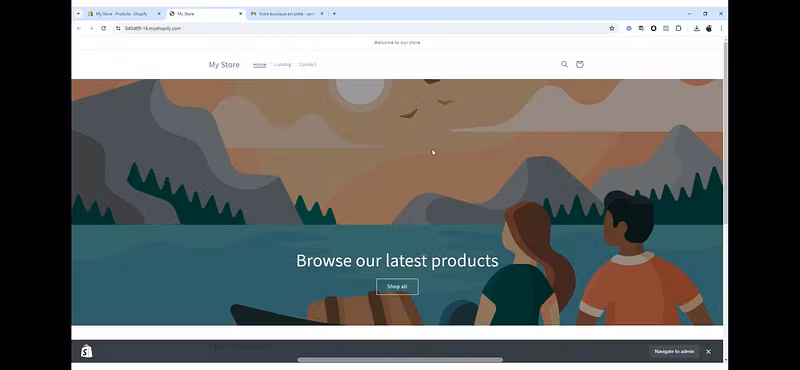The image size is (800, 370).
Task: Open the shopping cart icon
Action: point(580,64)
